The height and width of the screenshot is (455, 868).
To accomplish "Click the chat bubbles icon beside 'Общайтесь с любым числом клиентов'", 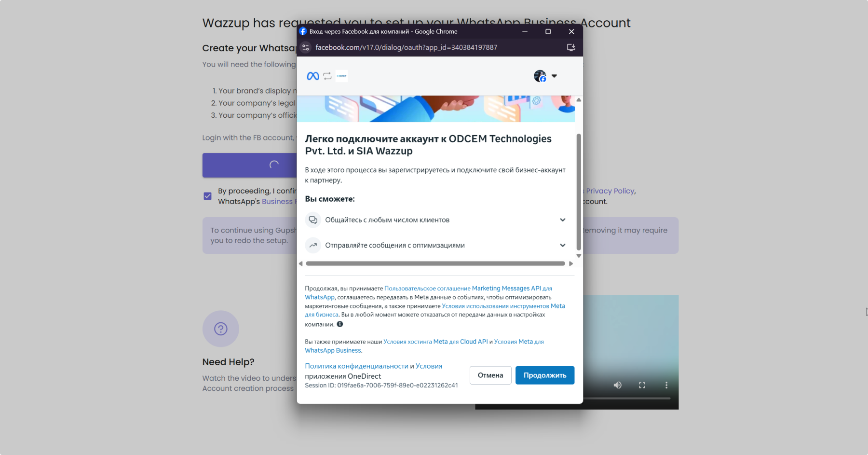I will pos(313,220).
